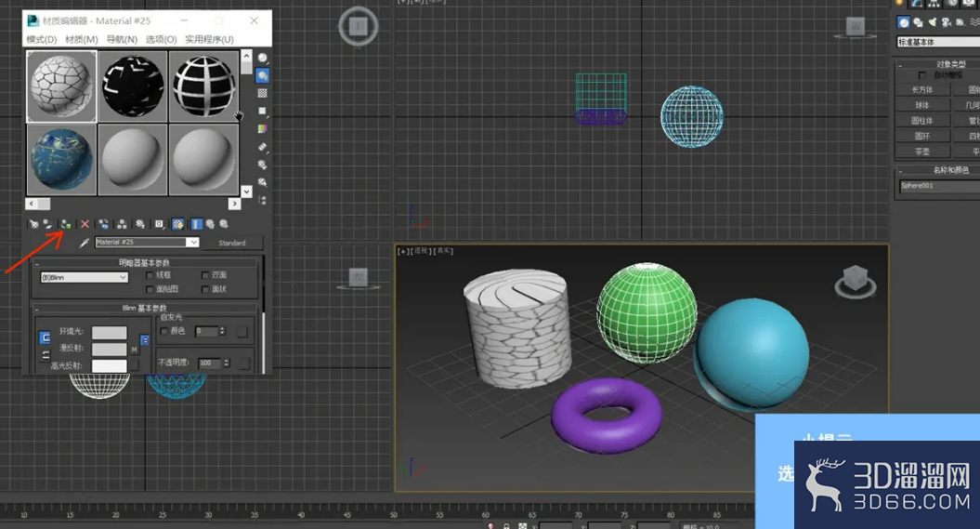The height and width of the screenshot is (529, 980).
Task: Click Sample UV Tiling icon
Action: (x=263, y=111)
